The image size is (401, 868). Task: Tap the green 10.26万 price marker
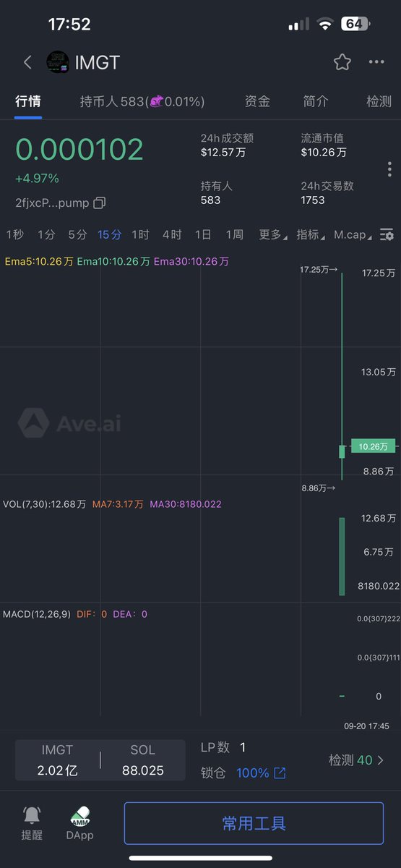(x=374, y=447)
